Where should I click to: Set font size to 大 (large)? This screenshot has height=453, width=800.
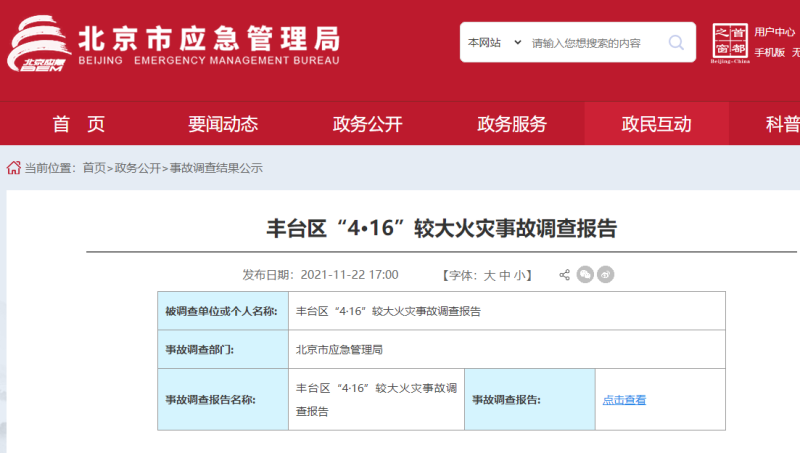coord(490,275)
